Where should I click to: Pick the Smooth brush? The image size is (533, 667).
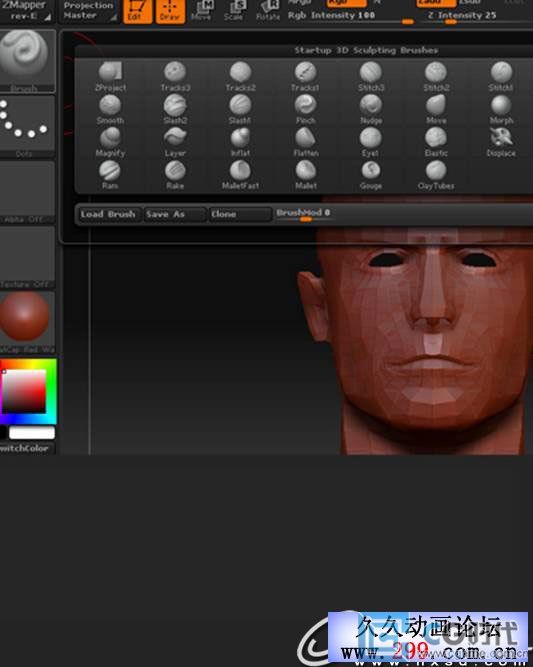click(x=110, y=109)
